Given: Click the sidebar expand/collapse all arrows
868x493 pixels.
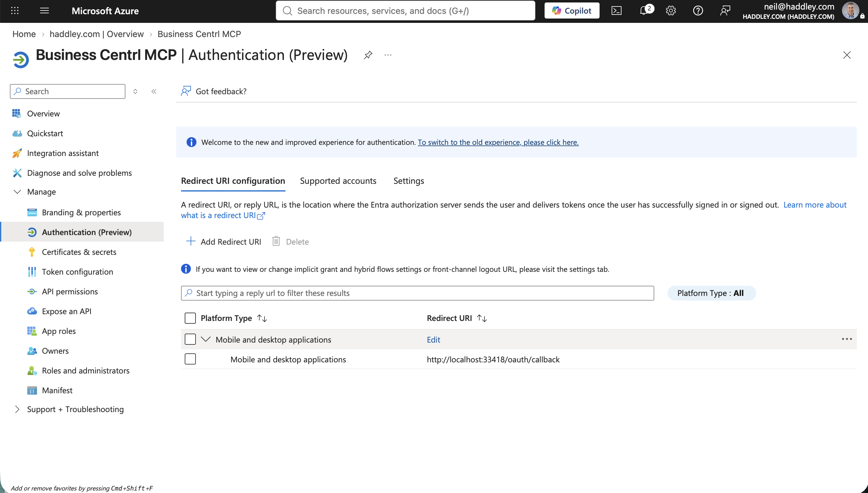Looking at the screenshot, I should (135, 91).
